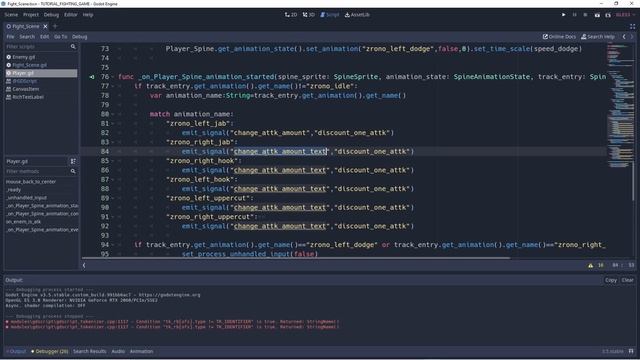This screenshot has width=640, height=360.
Task: Switch to the Script workspace
Action: click(x=329, y=15)
